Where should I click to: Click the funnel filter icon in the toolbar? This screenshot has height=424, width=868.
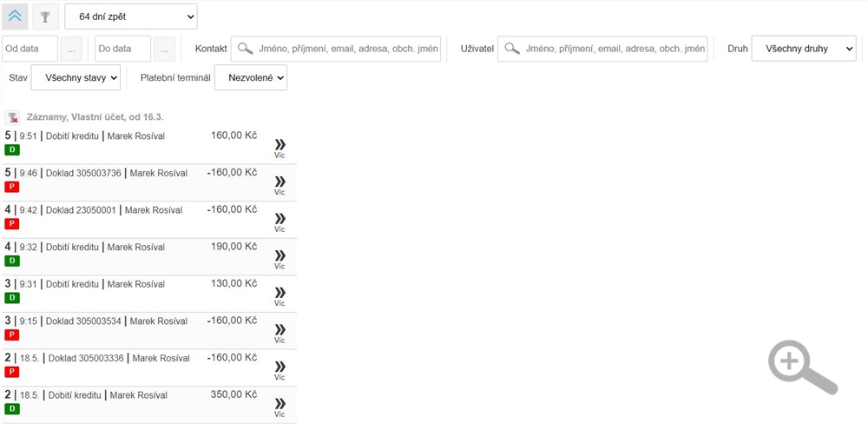(45, 17)
